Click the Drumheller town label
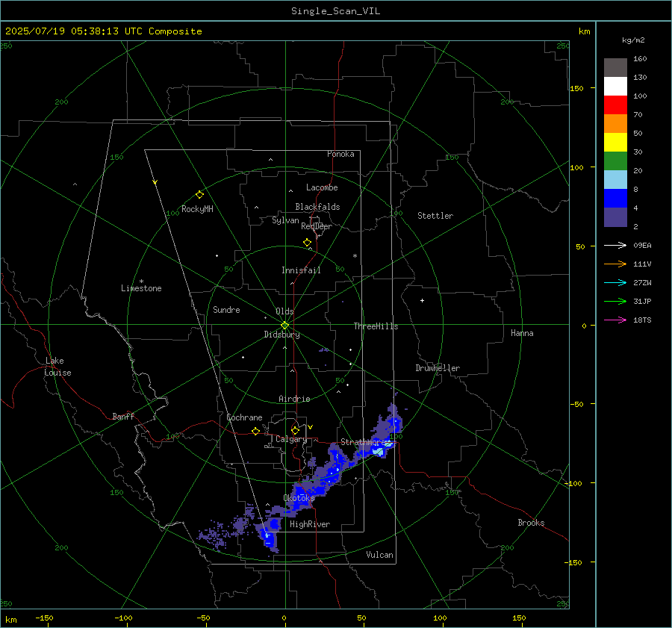 [x=438, y=368]
